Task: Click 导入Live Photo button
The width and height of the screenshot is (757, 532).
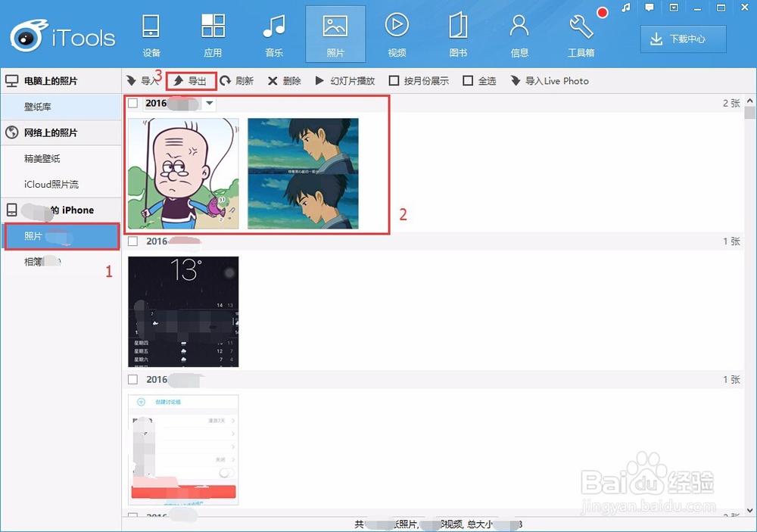Action: point(550,81)
